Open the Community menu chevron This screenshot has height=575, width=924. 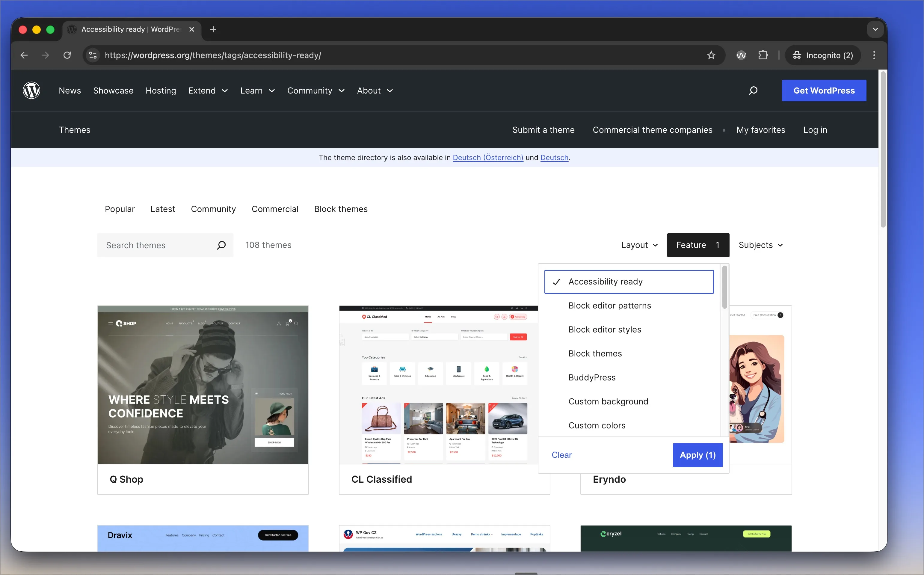point(341,91)
